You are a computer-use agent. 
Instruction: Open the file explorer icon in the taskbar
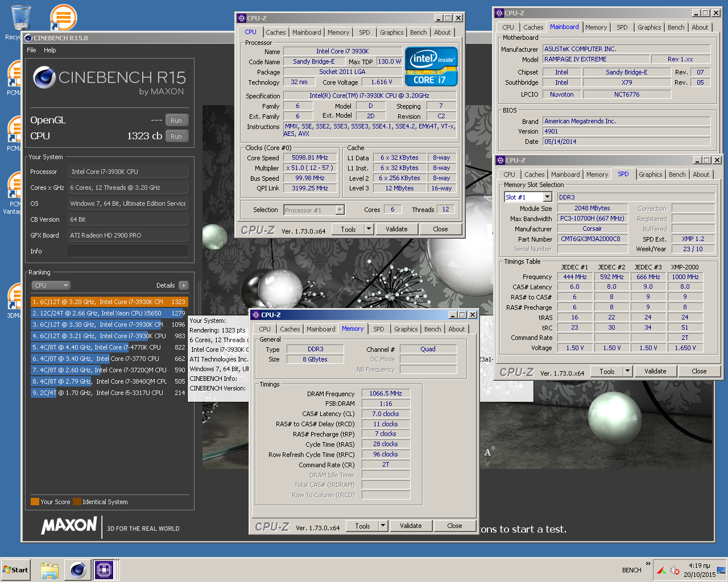coord(49,569)
